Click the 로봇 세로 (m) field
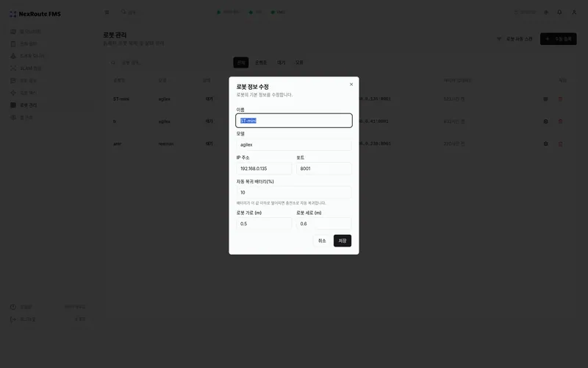This screenshot has width=588, height=368. click(323, 224)
